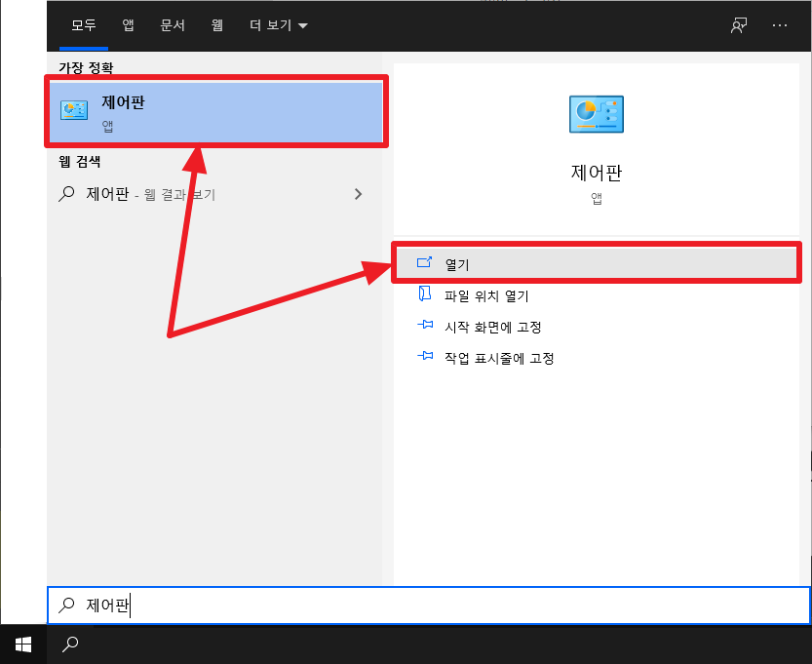Click the magnifier icon beside 웹 결과 보기
The width and height of the screenshot is (812, 664).
[x=66, y=194]
